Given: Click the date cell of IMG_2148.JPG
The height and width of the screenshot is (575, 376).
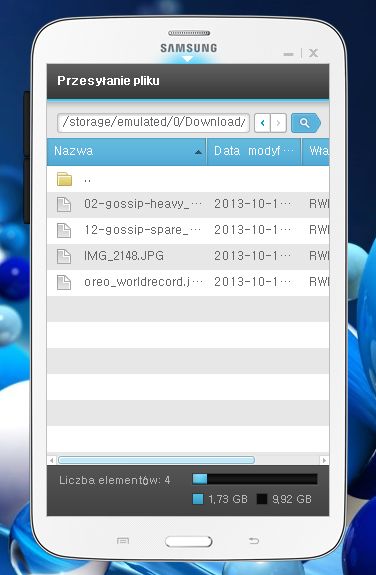Looking at the screenshot, I should pyautogui.click(x=253, y=256).
